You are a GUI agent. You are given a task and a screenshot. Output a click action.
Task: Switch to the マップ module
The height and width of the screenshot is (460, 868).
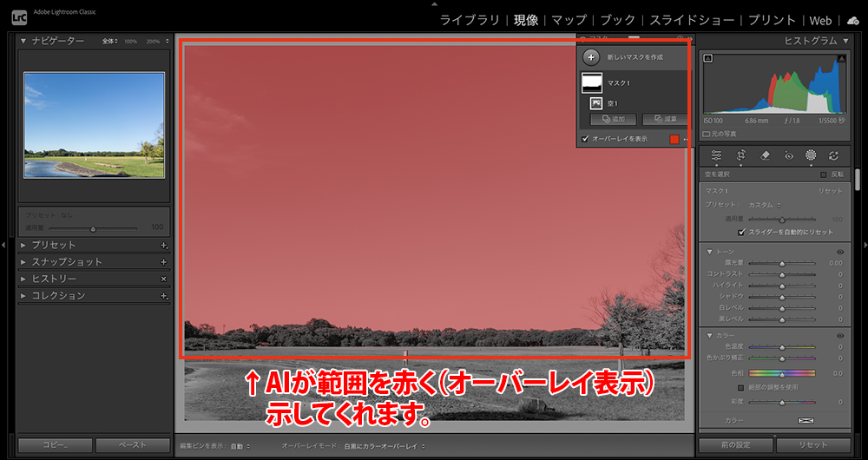pos(569,21)
